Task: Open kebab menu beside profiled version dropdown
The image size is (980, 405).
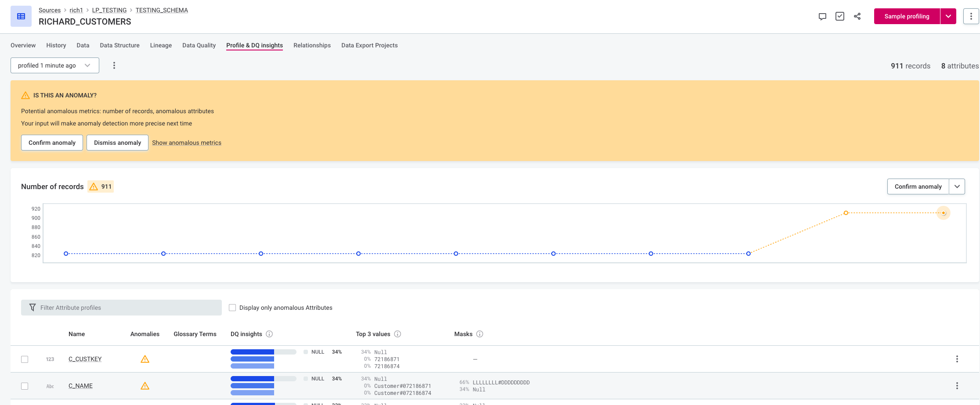Action: (114, 65)
